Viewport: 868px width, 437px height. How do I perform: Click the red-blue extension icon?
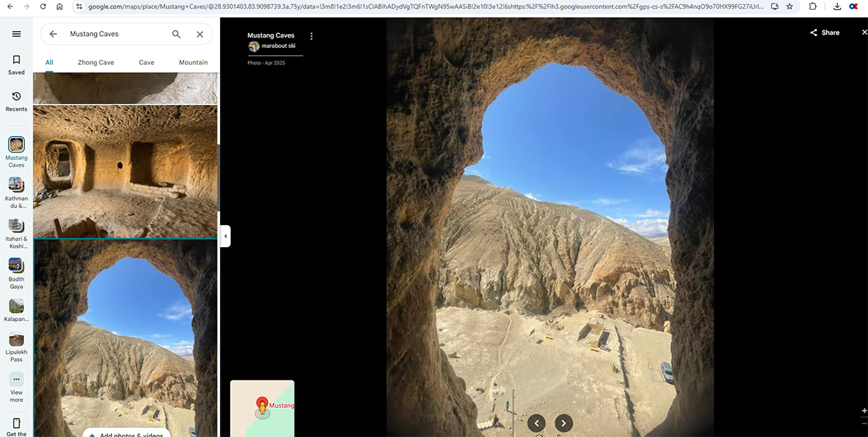point(853,6)
